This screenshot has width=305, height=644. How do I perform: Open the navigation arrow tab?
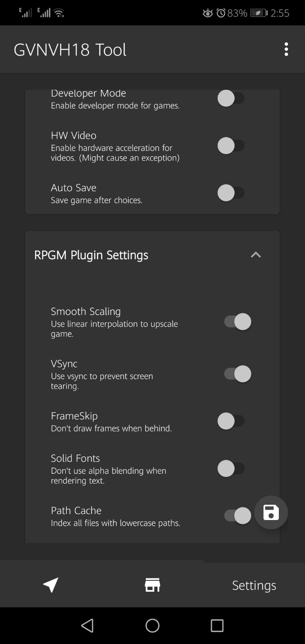pyautogui.click(x=51, y=585)
